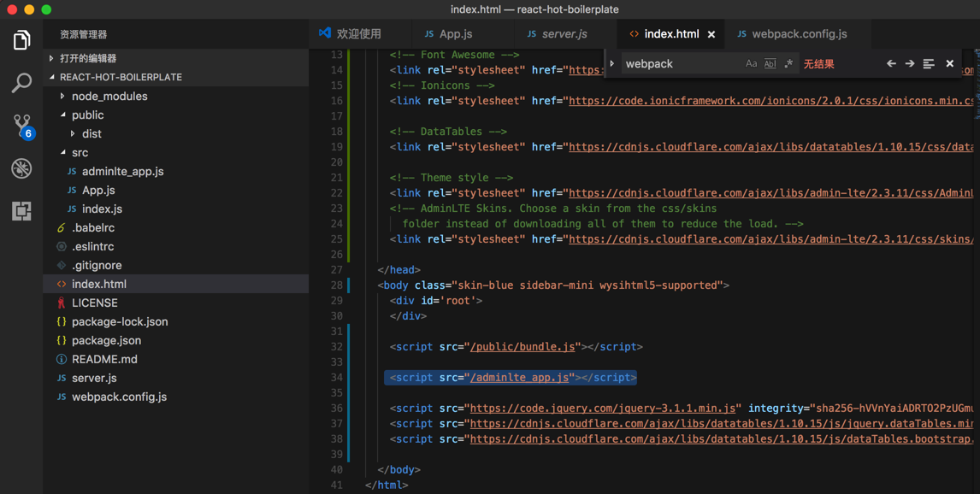Open the Explorer view in activity bar
This screenshot has width=980, height=494.
point(21,40)
